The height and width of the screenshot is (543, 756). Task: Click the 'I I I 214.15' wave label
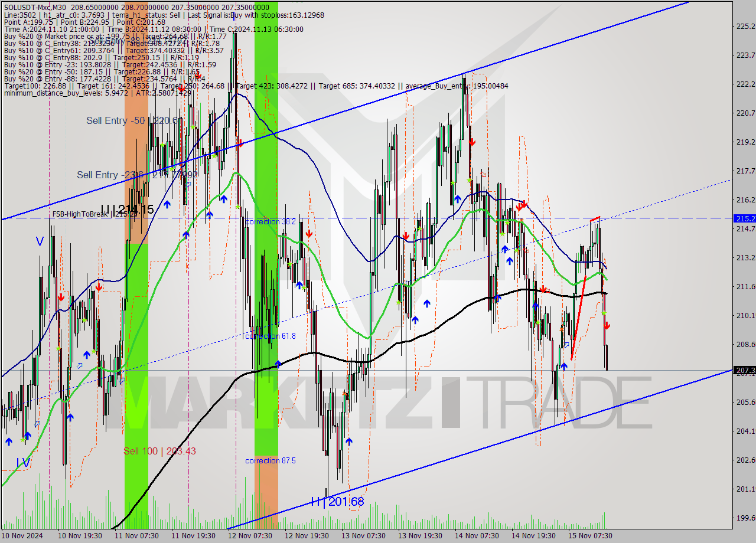click(127, 209)
